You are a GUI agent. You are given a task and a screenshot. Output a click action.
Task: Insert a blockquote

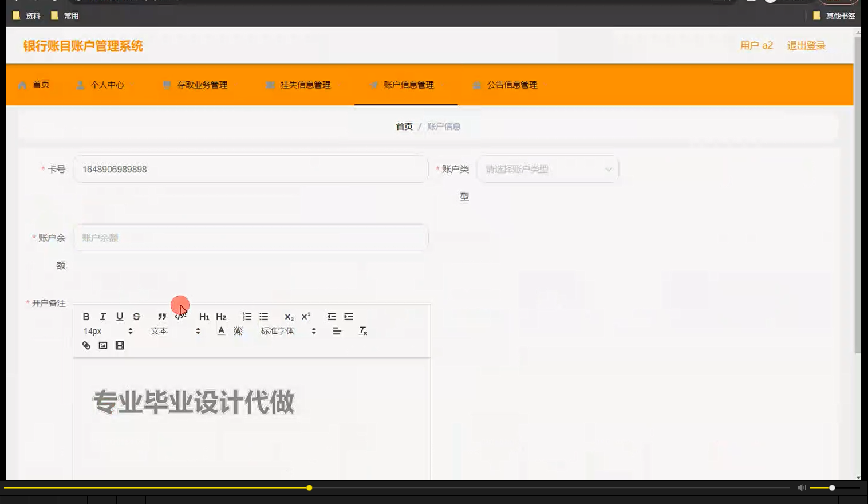(161, 316)
